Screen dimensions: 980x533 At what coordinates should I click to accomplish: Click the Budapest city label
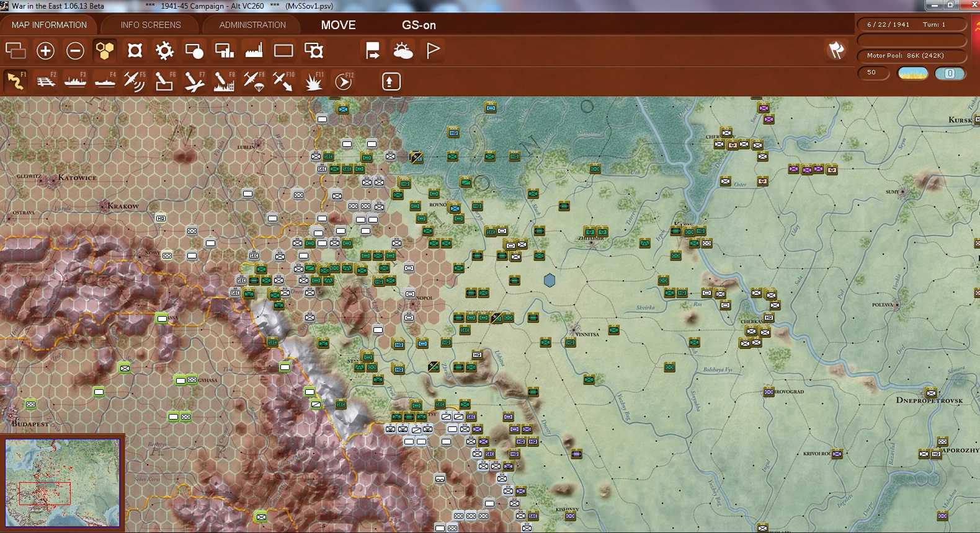[x=30, y=424]
